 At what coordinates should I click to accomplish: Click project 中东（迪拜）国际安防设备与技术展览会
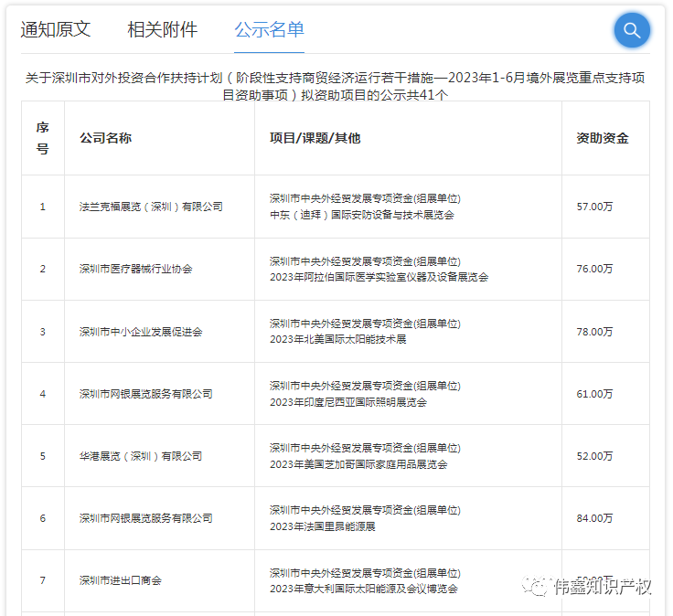pos(362,215)
